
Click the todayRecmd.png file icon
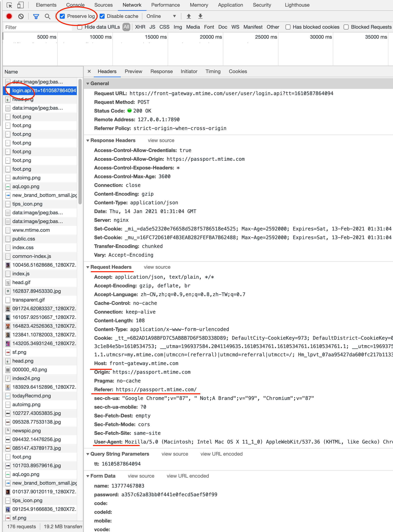pos(8,396)
